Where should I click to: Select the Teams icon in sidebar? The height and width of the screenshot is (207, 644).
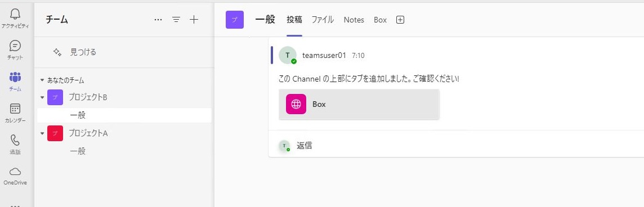[x=15, y=77]
